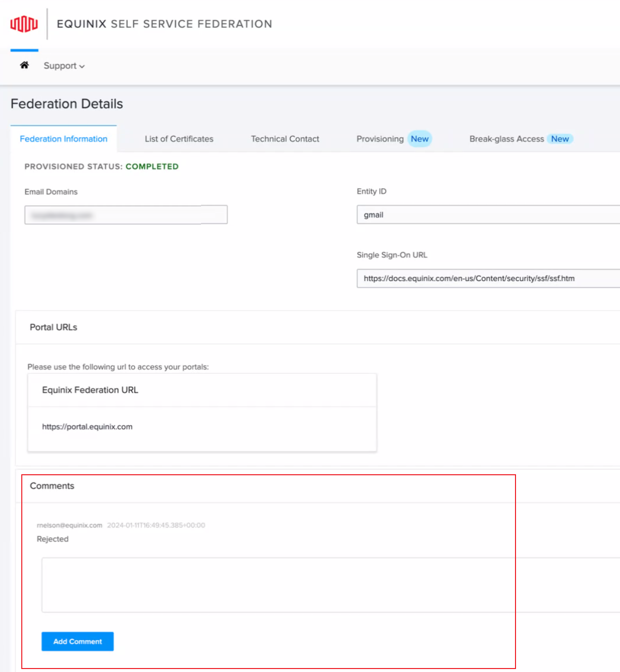The width and height of the screenshot is (620, 672).
Task: Select the Federation Information tab
Action: point(63,139)
